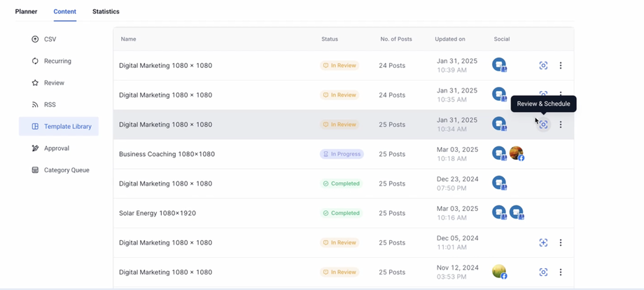Screen dimensions: 644x290
Task: Click the In Progress status badge
Action: point(342,154)
